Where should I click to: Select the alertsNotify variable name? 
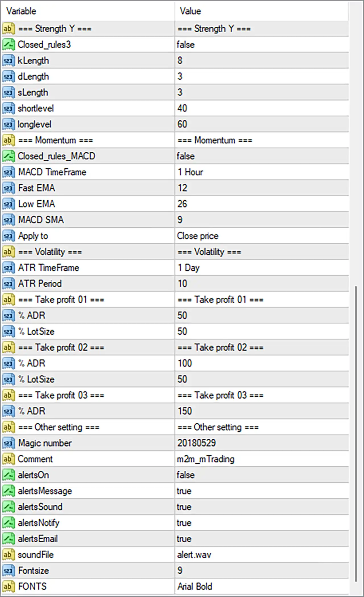(39, 523)
